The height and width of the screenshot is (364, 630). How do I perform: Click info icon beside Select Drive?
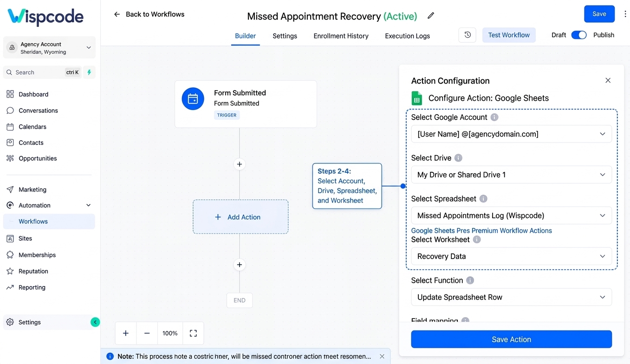click(x=458, y=158)
